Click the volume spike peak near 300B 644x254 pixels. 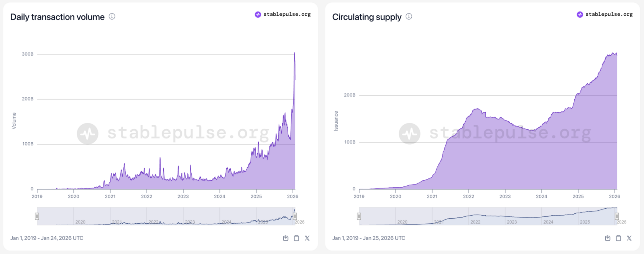click(x=294, y=53)
